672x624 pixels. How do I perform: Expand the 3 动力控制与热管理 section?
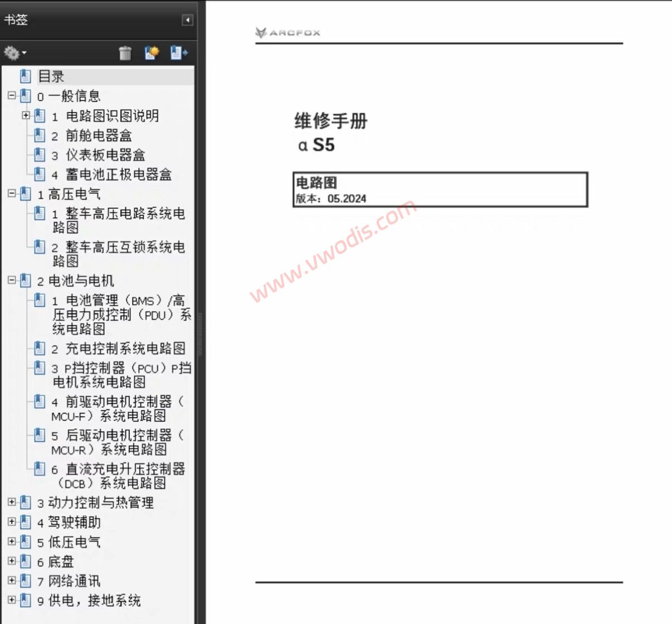point(12,503)
